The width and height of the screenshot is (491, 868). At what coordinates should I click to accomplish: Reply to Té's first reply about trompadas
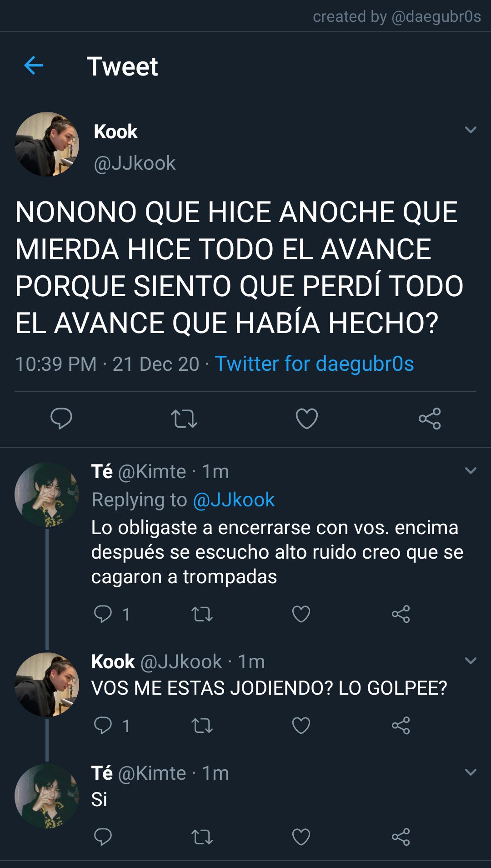click(x=103, y=614)
